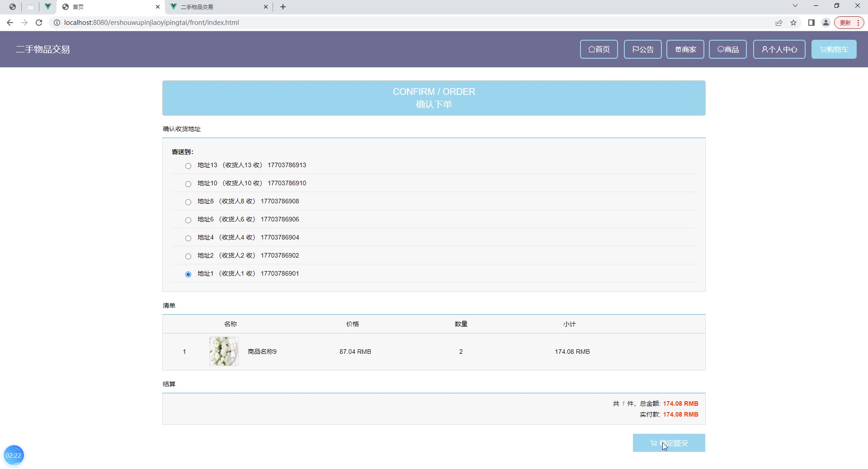Open the 更新 browser update menu
Viewport: 868px width, 469px height.
(x=849, y=23)
